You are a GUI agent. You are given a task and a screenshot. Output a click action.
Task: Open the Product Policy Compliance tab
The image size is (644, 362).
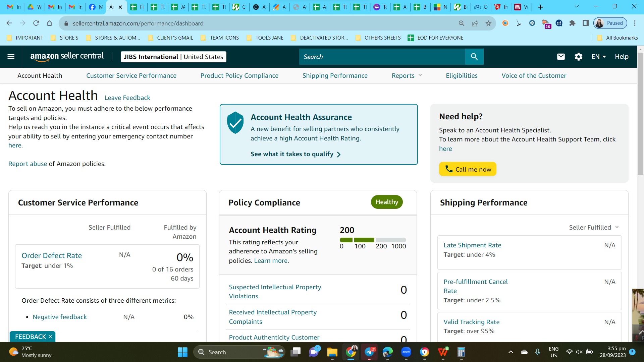239,76
